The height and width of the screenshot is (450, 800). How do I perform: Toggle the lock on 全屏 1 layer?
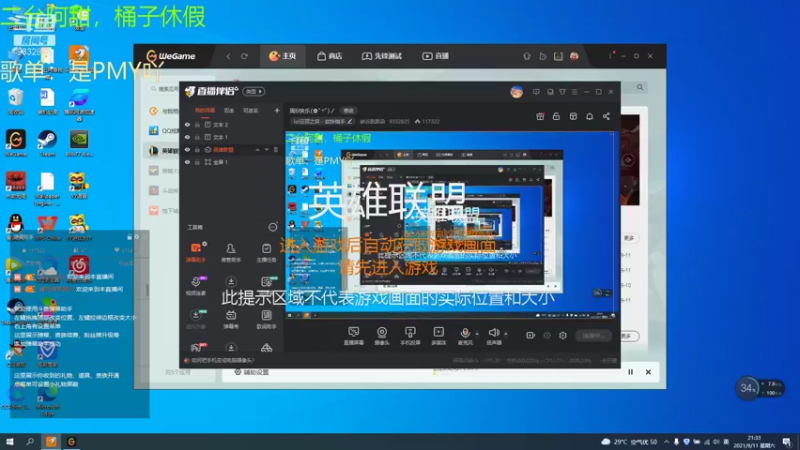(x=197, y=162)
